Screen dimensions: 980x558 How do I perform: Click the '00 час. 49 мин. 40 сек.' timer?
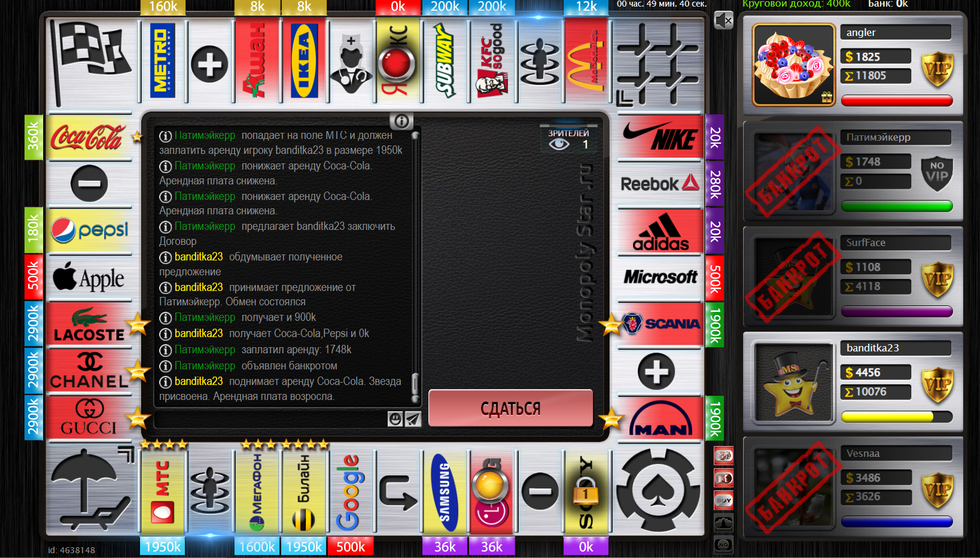tap(662, 4)
